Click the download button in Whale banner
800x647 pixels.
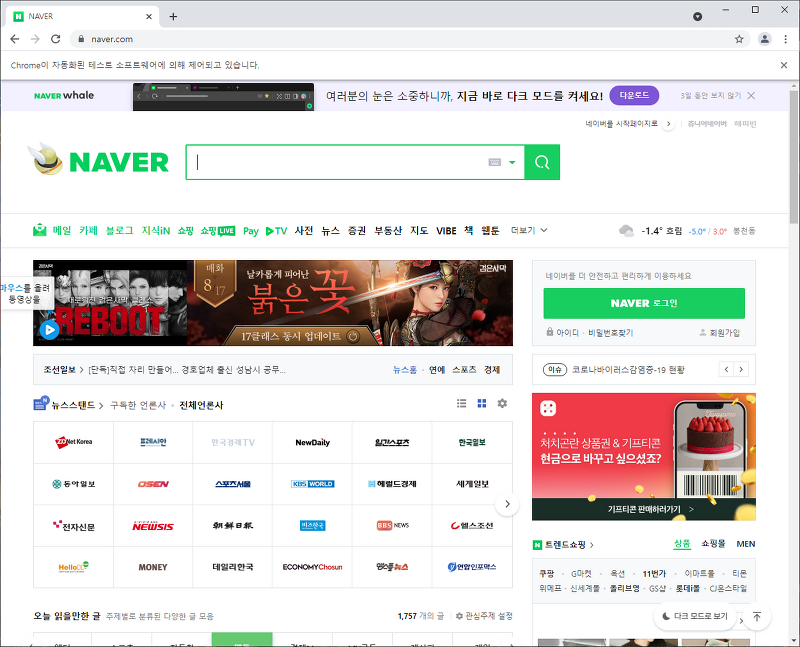634,95
